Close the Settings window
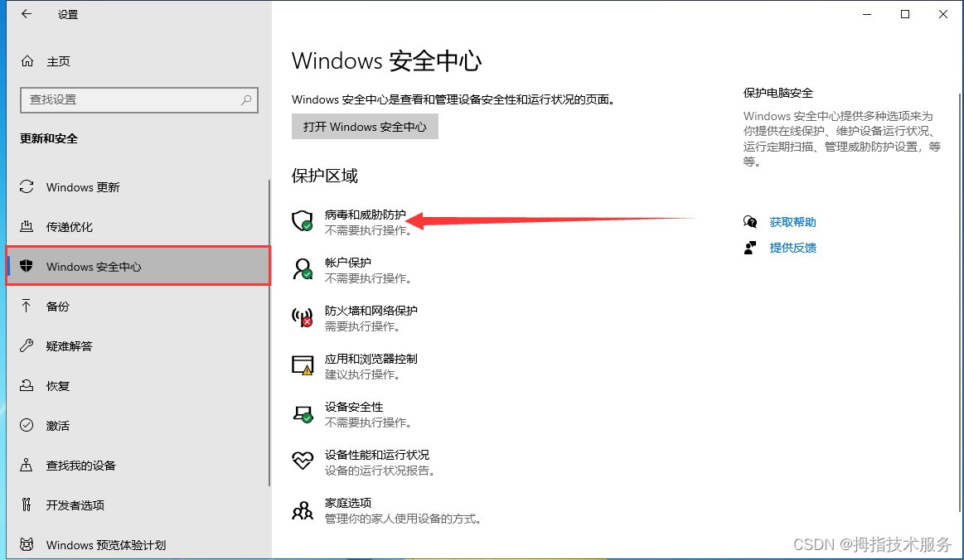 coord(943,14)
